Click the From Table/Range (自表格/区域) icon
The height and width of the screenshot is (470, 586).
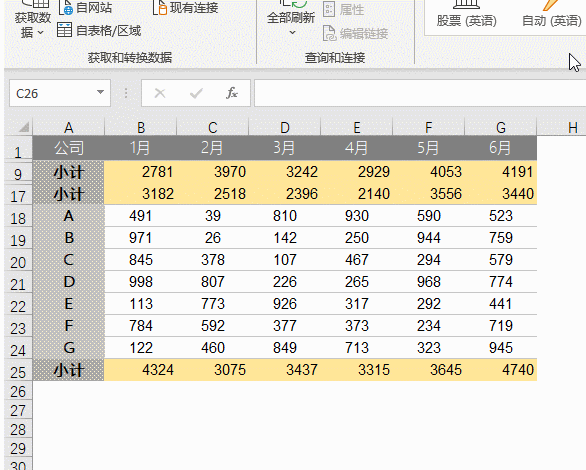[64, 30]
